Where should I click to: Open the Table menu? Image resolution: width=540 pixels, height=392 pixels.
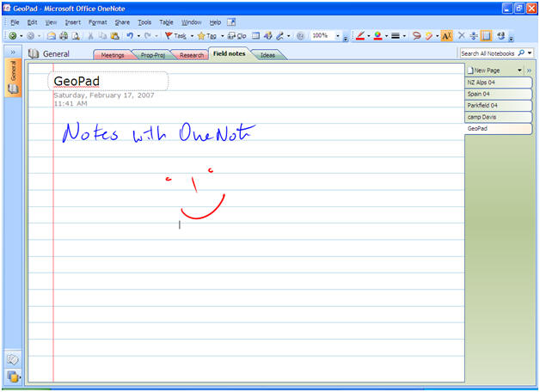tap(166, 22)
